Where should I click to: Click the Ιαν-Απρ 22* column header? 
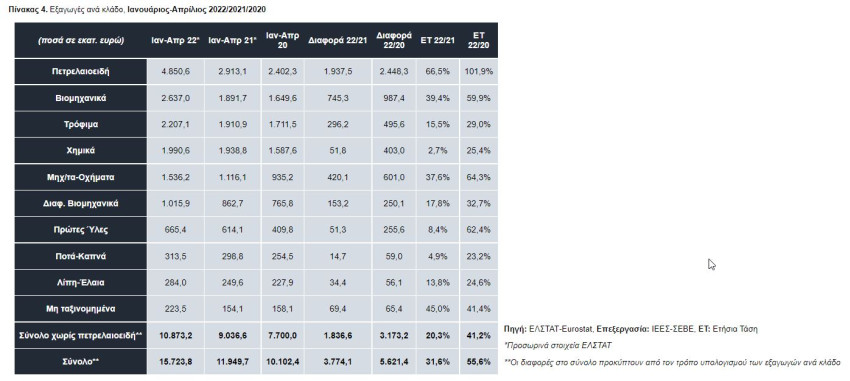(x=176, y=41)
